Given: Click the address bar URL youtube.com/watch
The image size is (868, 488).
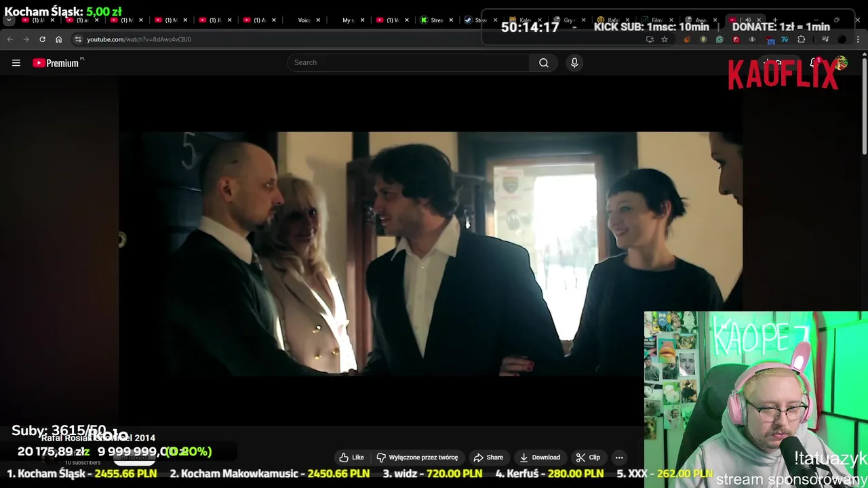Looking at the screenshot, I should 139,39.
